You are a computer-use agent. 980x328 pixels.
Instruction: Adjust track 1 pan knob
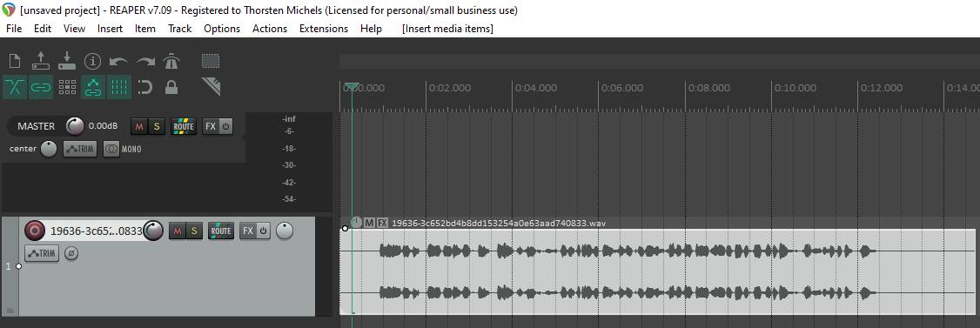pos(285,231)
